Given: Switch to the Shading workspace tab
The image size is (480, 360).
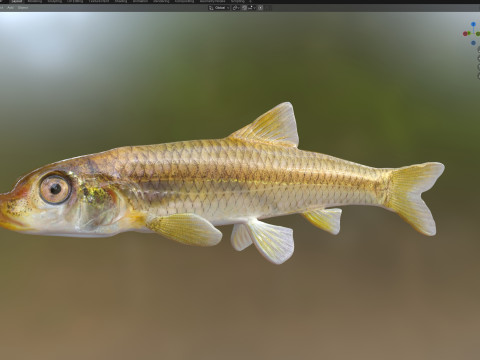Looking at the screenshot, I should [x=121, y=1].
